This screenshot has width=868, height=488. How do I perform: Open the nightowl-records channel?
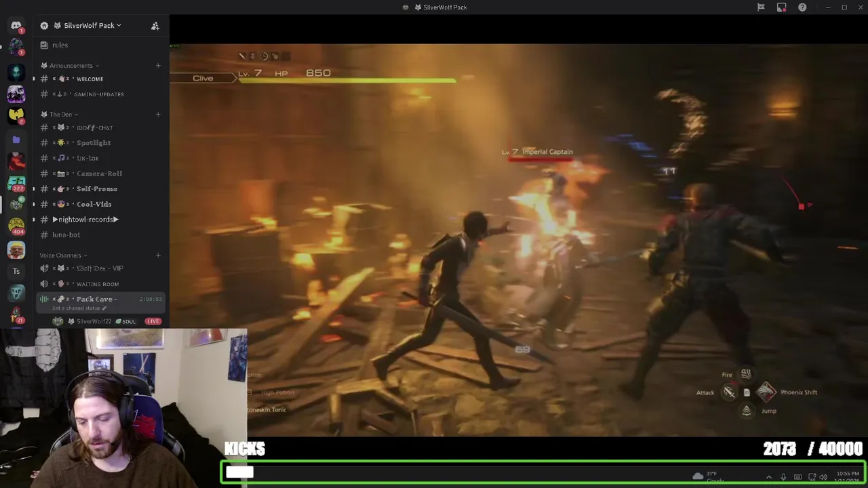[100, 220]
